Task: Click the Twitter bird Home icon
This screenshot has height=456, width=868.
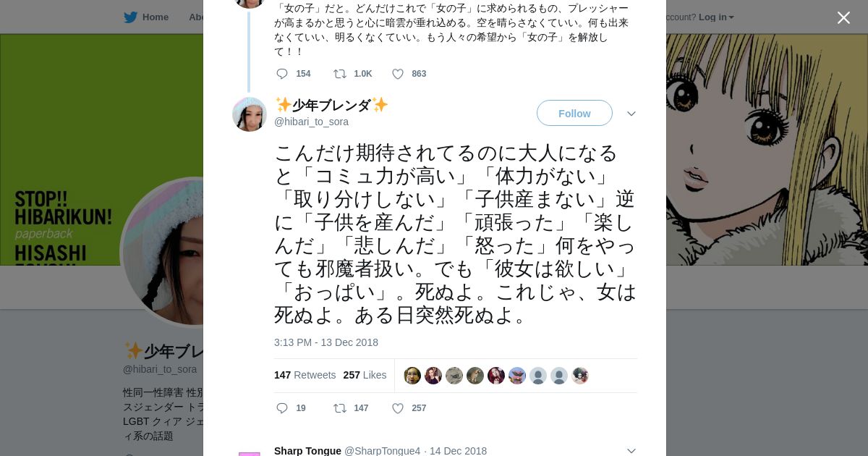Action: [x=130, y=17]
